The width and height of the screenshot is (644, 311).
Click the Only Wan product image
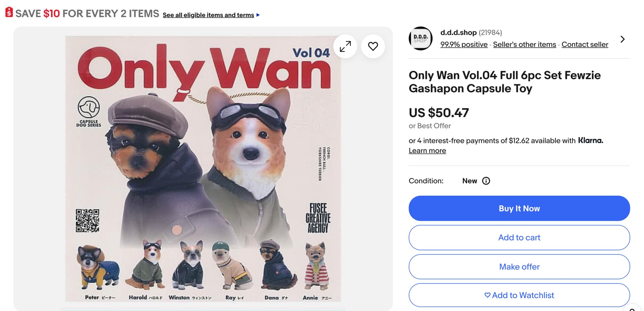coord(203,169)
